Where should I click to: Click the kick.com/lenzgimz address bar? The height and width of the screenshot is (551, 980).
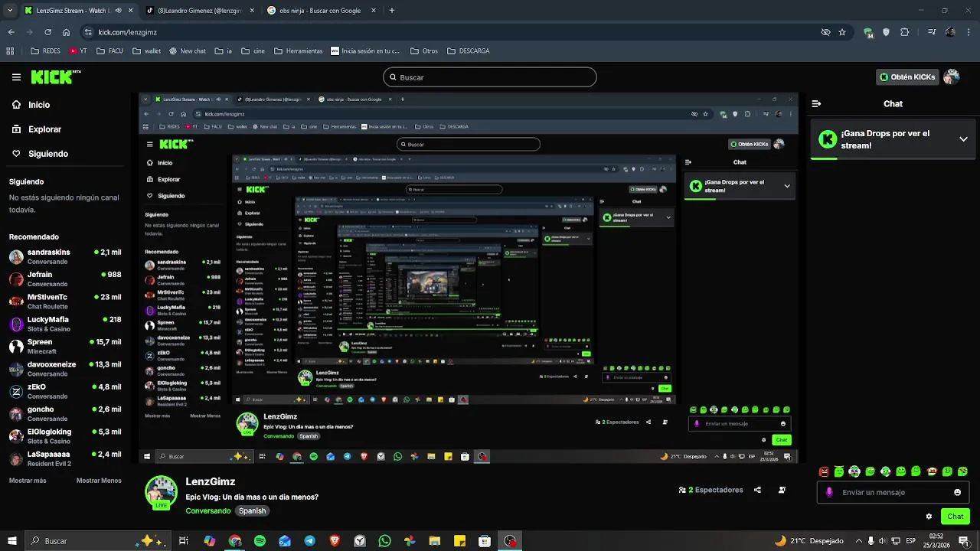pos(452,32)
